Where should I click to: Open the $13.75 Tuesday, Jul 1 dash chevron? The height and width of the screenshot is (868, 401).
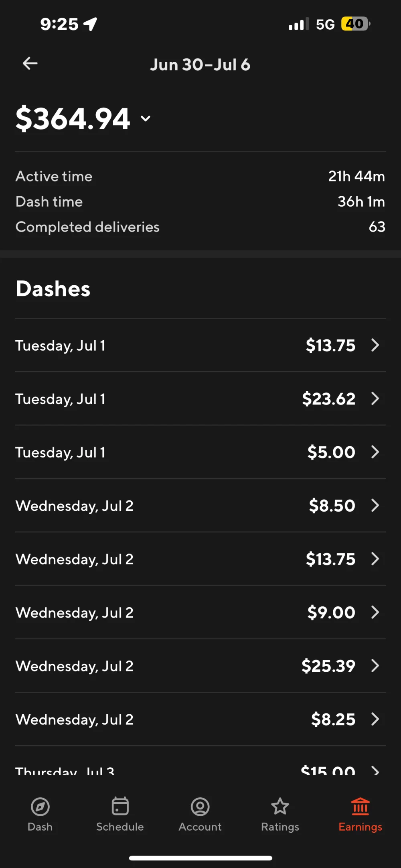click(375, 345)
